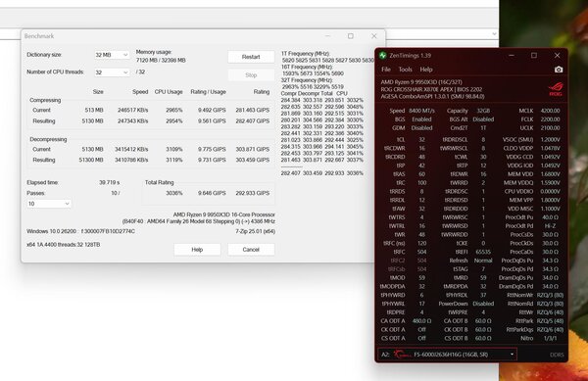Click the Restart benchmark button
Image resolution: width=588 pixels, height=381 pixels.
pyautogui.click(x=251, y=57)
